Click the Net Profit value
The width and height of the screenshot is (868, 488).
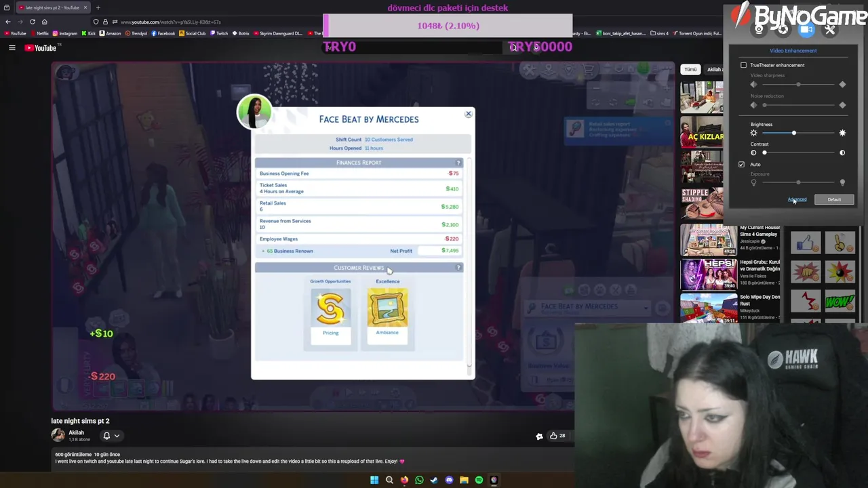point(450,251)
